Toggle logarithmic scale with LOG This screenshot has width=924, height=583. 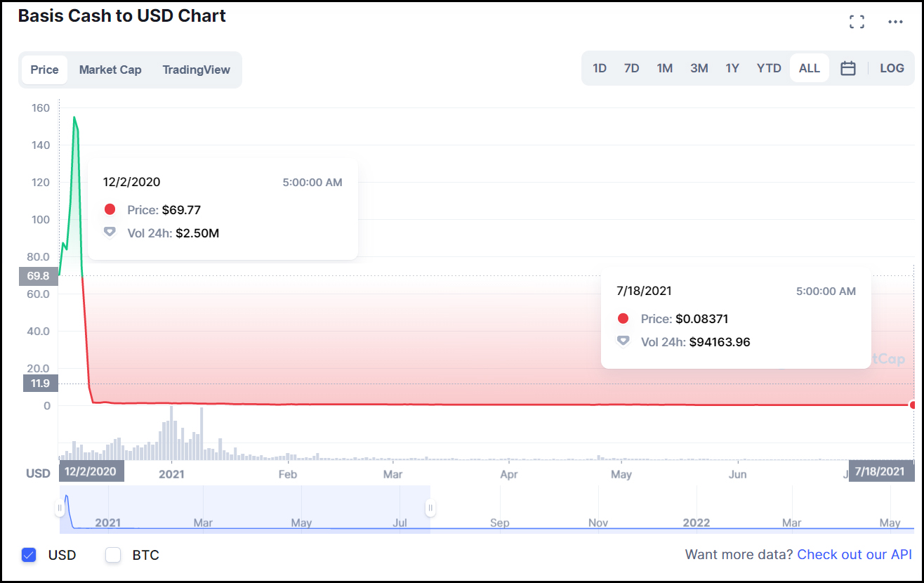pos(892,68)
